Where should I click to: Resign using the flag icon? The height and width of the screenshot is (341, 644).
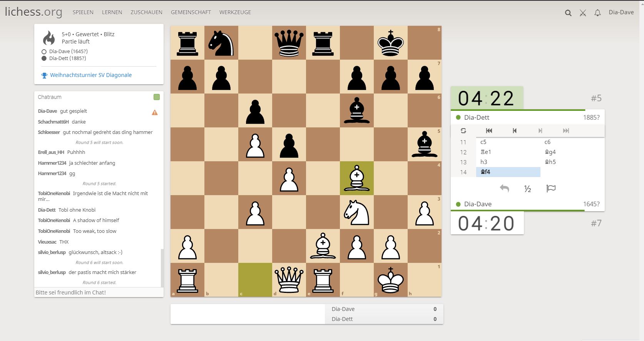coord(551,189)
